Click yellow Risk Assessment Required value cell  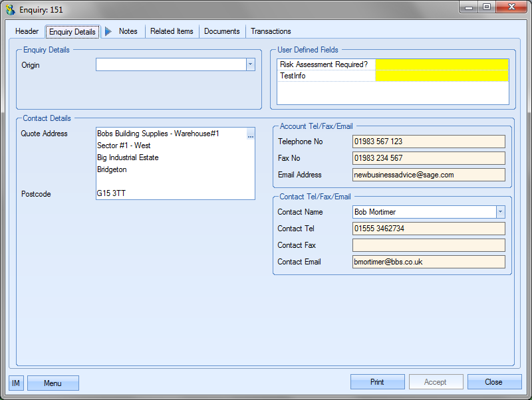(x=442, y=64)
